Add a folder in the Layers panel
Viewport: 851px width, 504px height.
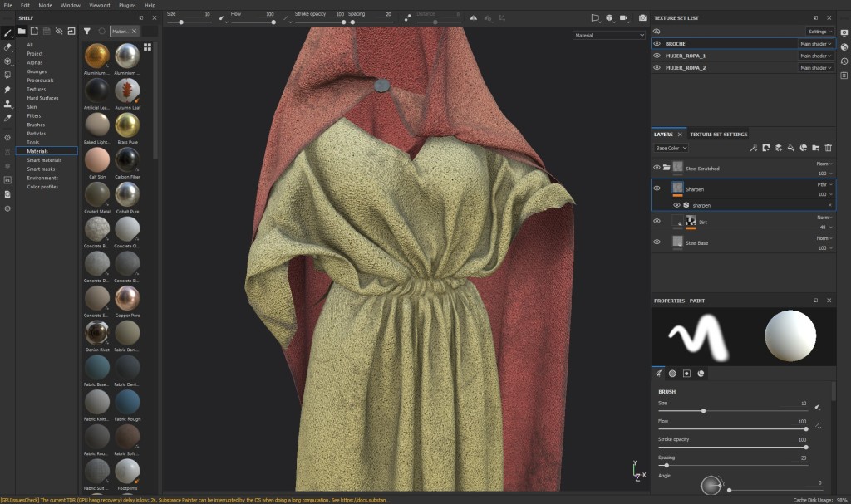click(815, 148)
